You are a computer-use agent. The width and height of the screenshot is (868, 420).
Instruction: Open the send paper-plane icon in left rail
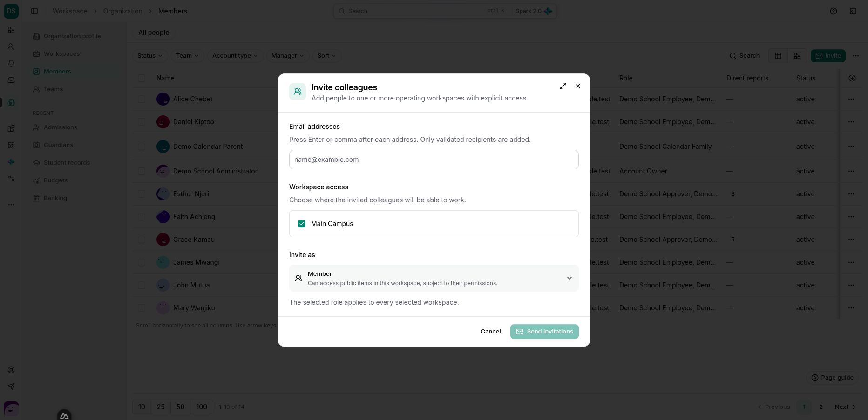tap(11, 387)
